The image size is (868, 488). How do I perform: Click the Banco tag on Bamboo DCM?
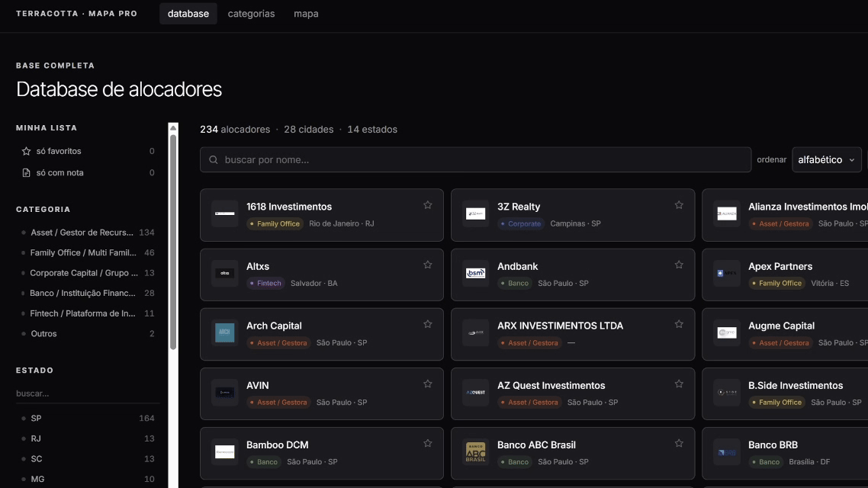coord(263,462)
